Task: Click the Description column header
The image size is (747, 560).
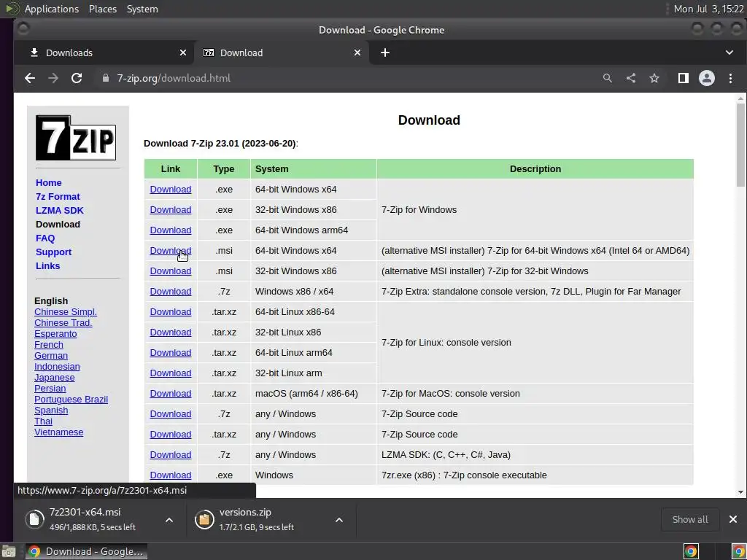Action: [x=535, y=169]
